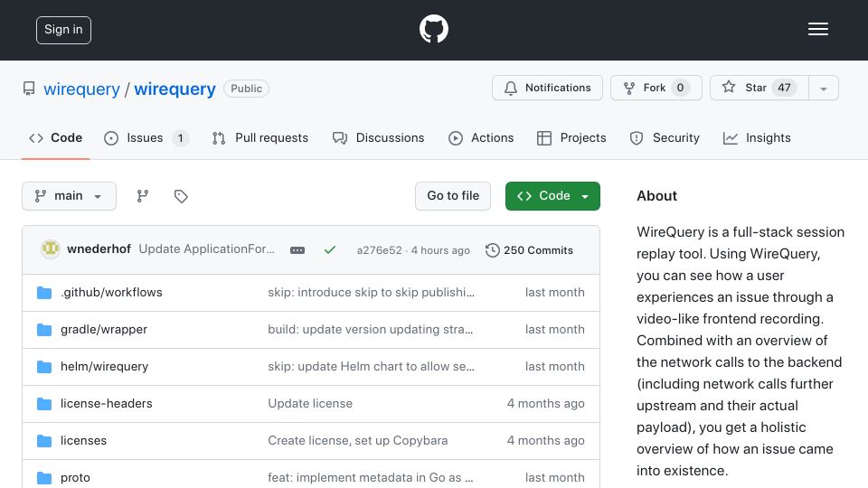Open the main branch dropdown

tap(70, 196)
